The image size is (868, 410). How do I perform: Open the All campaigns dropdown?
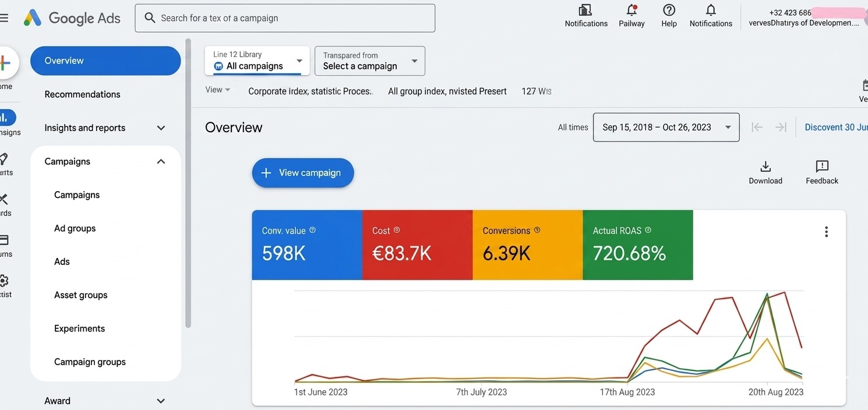tap(257, 61)
